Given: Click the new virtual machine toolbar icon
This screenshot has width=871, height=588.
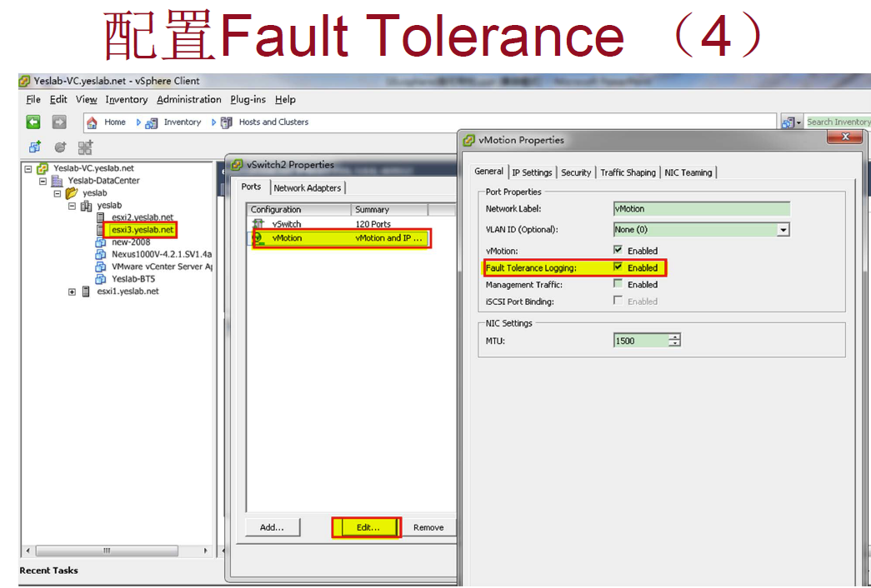Looking at the screenshot, I should pos(35,147).
